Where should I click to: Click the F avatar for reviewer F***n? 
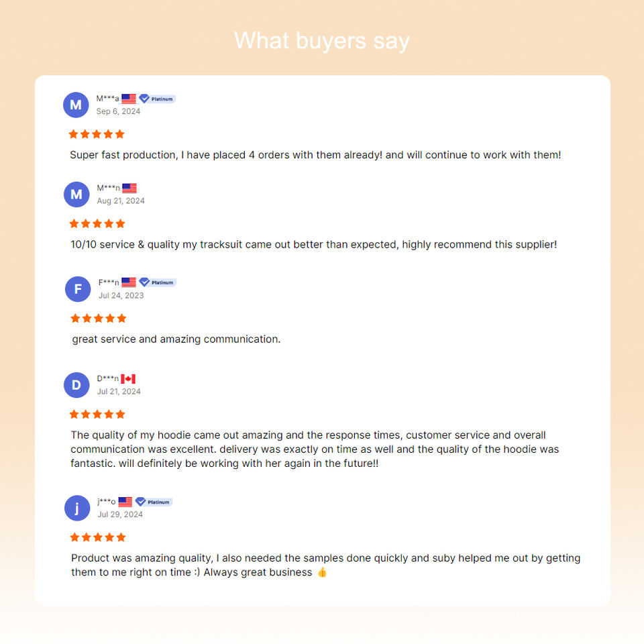click(78, 289)
